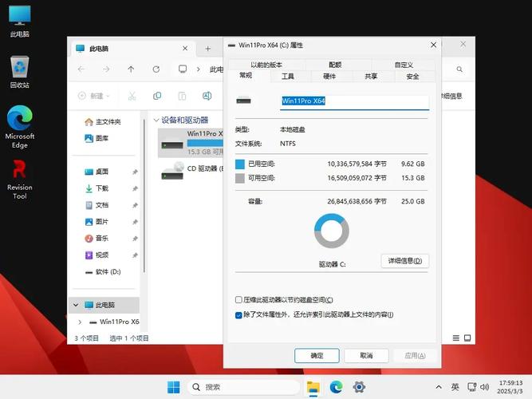Expand Win11Pro X64 tree node
Image resolution: width=532 pixels, height=399 pixels.
click(80, 322)
